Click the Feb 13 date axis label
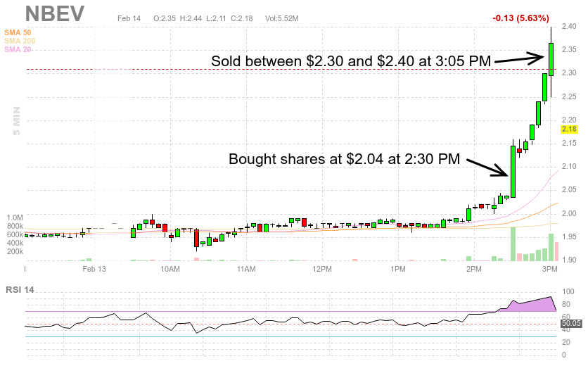 94,269
